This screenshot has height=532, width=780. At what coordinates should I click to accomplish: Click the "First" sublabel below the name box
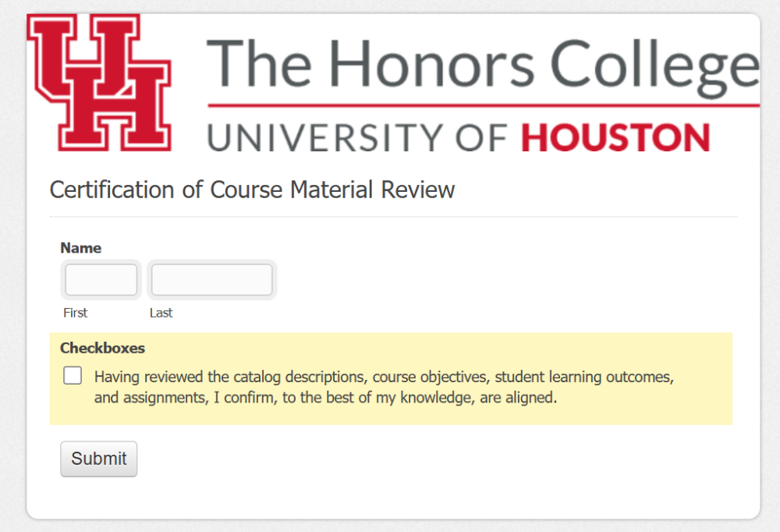[x=75, y=313]
